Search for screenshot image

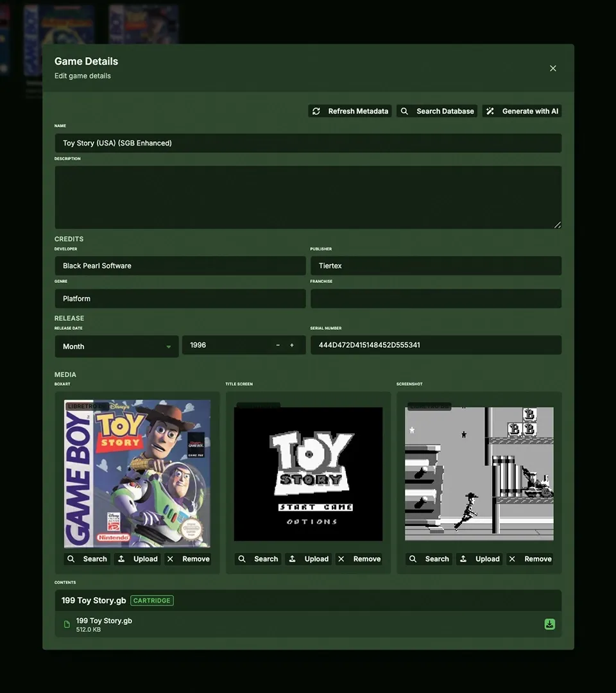[x=429, y=559]
